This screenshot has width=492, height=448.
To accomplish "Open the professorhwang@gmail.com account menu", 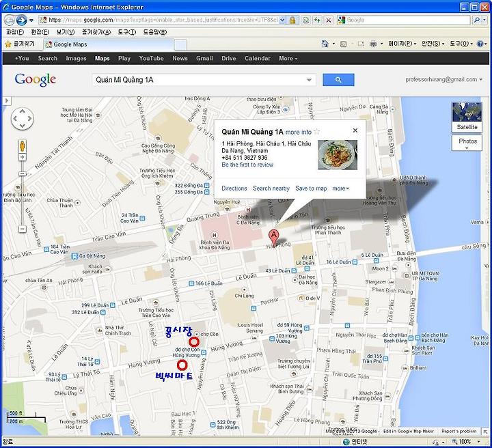I will pos(443,80).
